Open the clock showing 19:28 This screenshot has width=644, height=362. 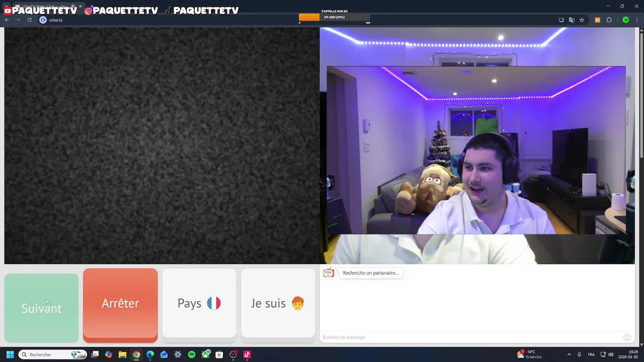[628, 354]
